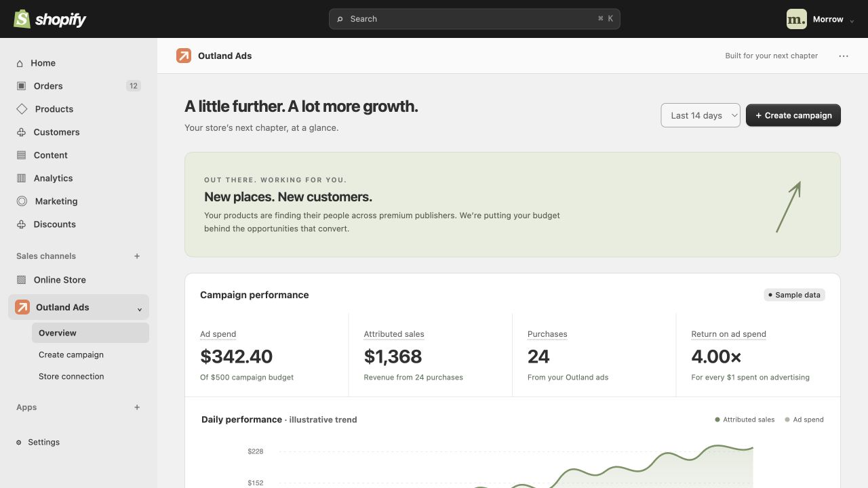868x488 pixels.
Task: Open the Online Store channel link
Action: [x=79, y=280]
